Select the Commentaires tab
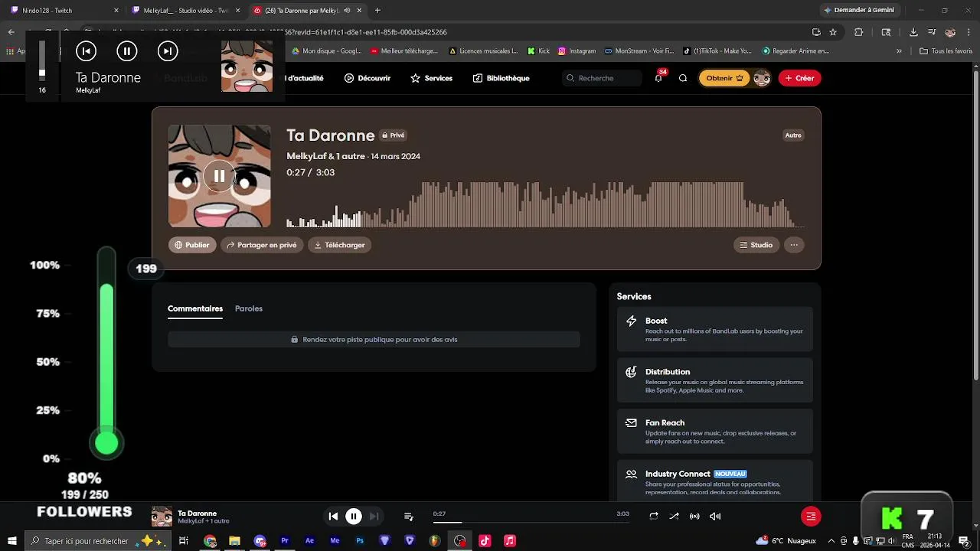This screenshot has width=980, height=551. [x=195, y=308]
